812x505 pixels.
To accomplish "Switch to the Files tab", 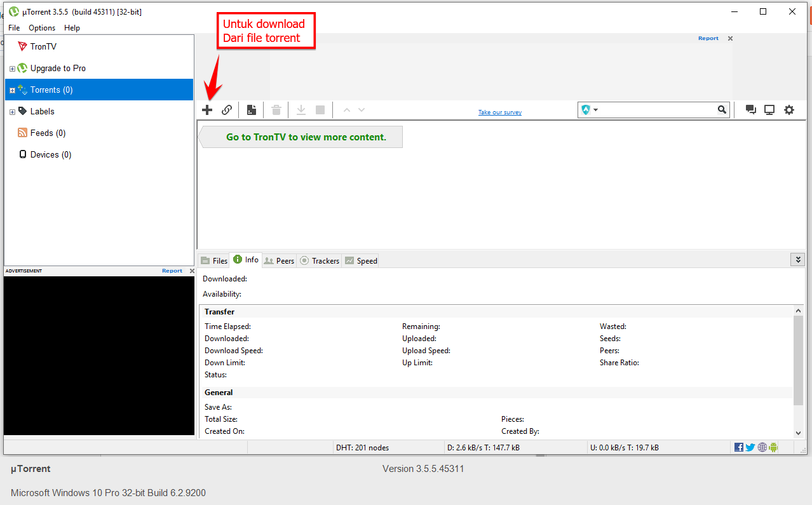I will [214, 260].
